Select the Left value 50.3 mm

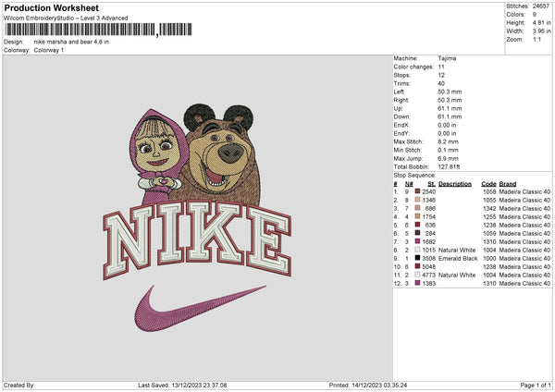point(450,92)
